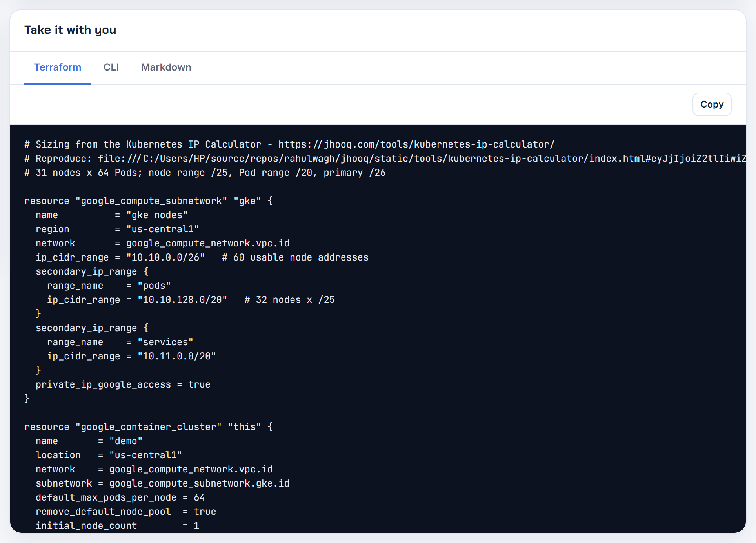Click the google_container_cluster resource line
The height and width of the screenshot is (543, 756).
click(x=149, y=427)
